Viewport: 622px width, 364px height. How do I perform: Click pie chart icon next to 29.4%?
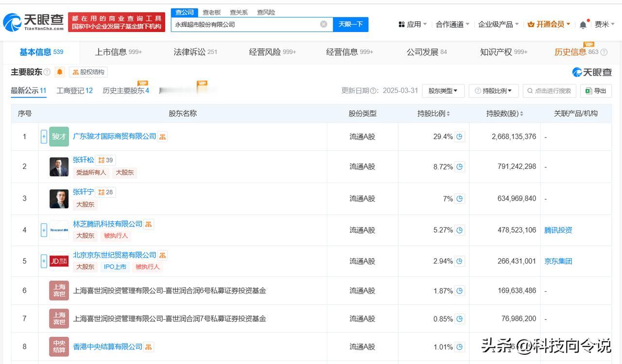point(460,137)
